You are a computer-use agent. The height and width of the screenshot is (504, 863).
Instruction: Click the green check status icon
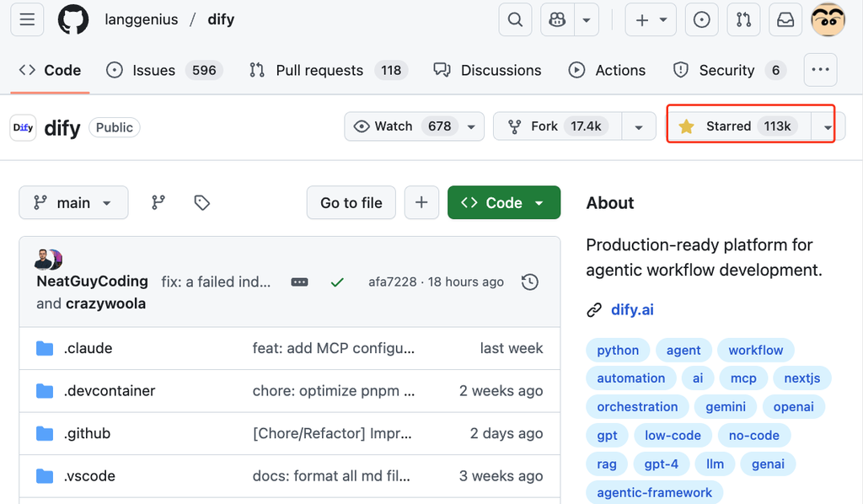pyautogui.click(x=337, y=282)
